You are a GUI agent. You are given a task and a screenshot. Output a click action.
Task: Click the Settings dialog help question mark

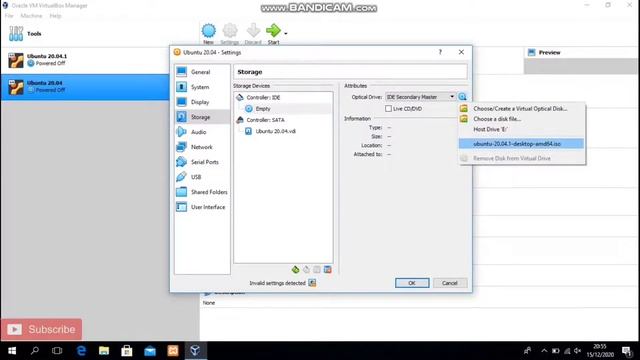(x=440, y=52)
